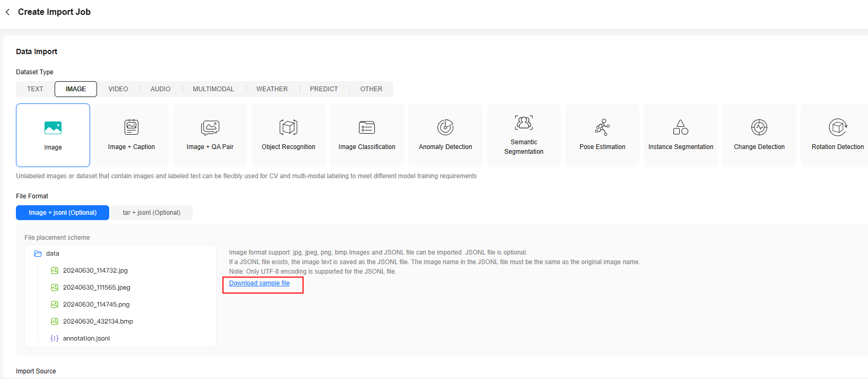This screenshot has width=868, height=384.
Task: Click the Data Import section heading
Action: 37,51
